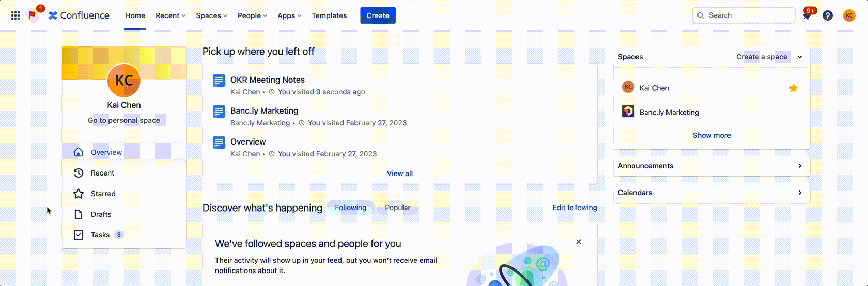Open the Spaces dropdown in navbar
Viewport: 868px width, 286px height.
point(211,15)
